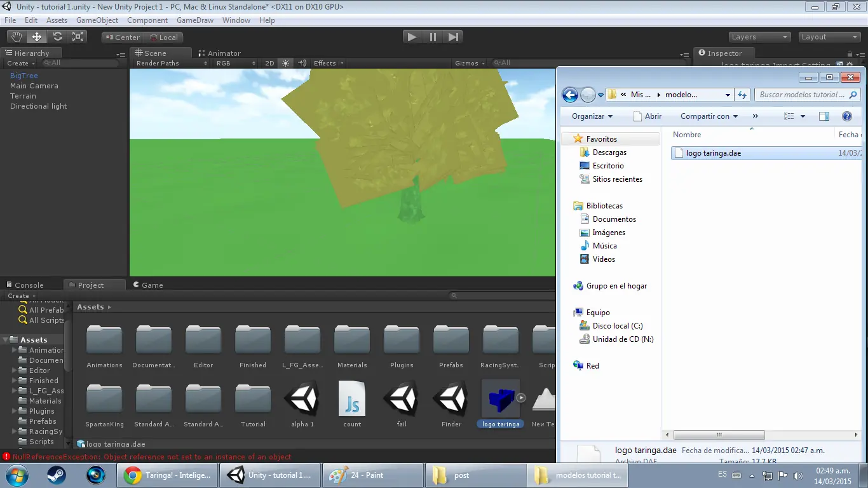The height and width of the screenshot is (488, 868).
Task: Open Descargas in Explorer favorites
Action: tap(603, 152)
